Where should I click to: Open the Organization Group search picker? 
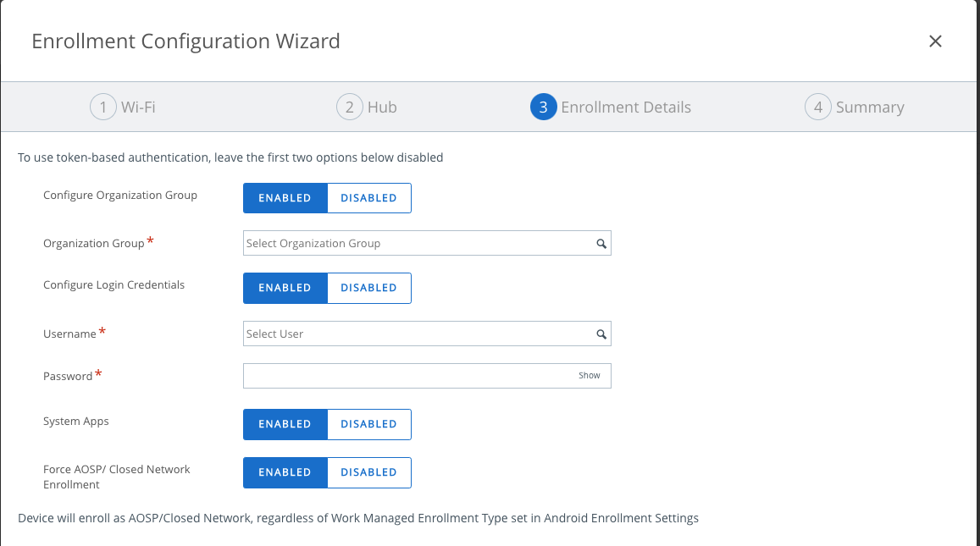click(601, 243)
